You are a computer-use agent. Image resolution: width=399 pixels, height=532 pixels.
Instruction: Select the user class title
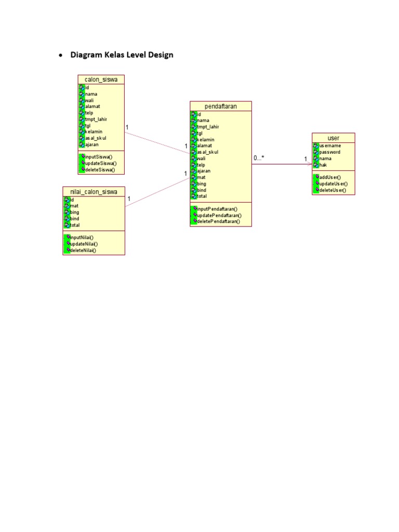333,138
